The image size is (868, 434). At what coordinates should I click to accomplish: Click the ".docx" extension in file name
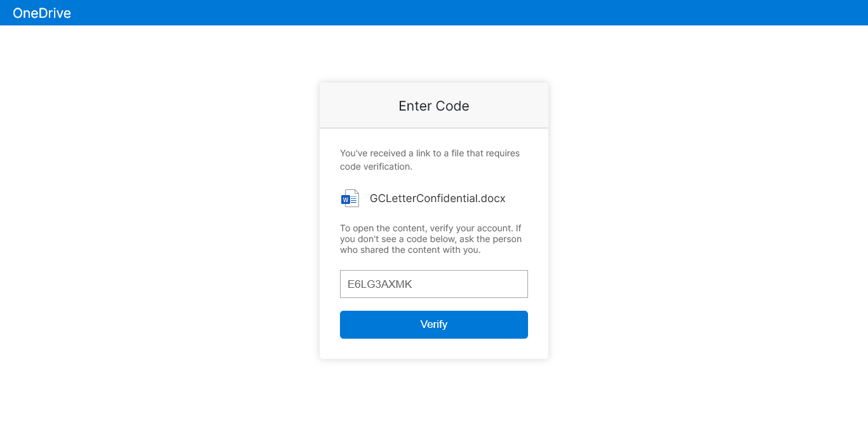pyautogui.click(x=492, y=198)
